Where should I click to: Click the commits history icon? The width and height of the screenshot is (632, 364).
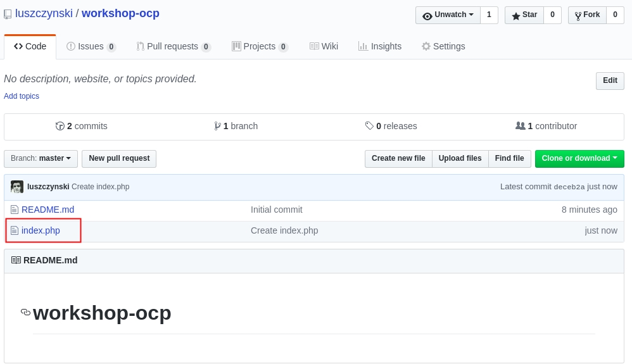(60, 126)
